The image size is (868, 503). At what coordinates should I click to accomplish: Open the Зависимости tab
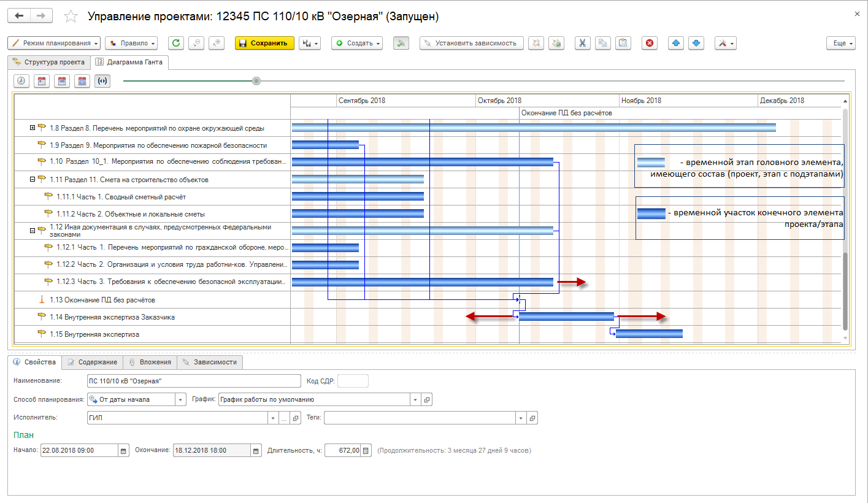[210, 362]
